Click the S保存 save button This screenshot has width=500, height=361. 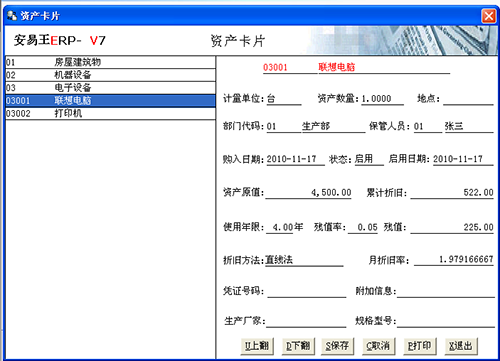337,346
